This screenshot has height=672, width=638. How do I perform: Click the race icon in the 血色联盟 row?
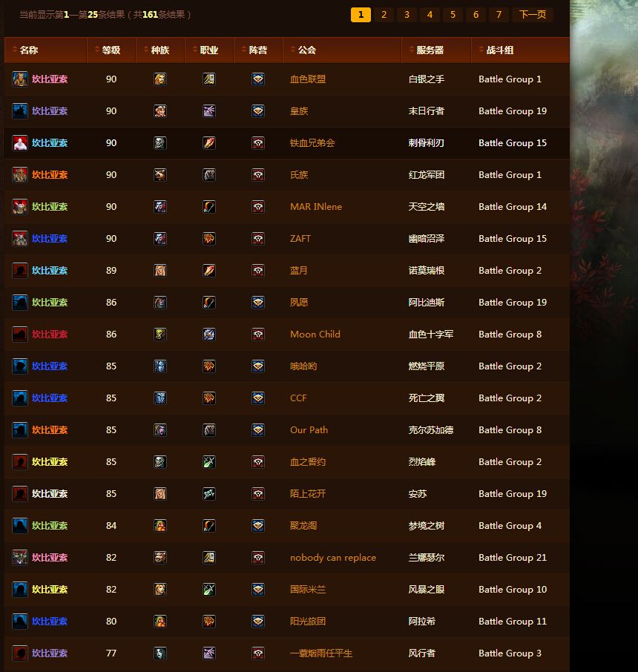coord(160,79)
